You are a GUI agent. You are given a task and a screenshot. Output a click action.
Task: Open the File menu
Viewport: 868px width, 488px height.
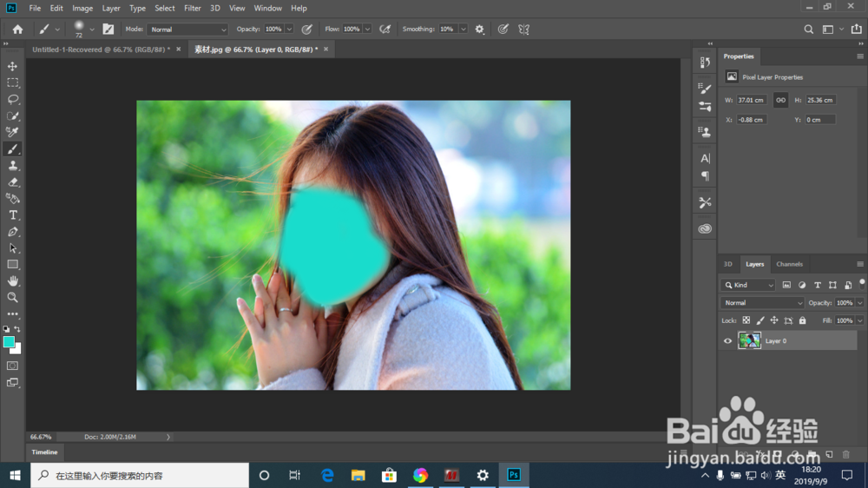(35, 9)
